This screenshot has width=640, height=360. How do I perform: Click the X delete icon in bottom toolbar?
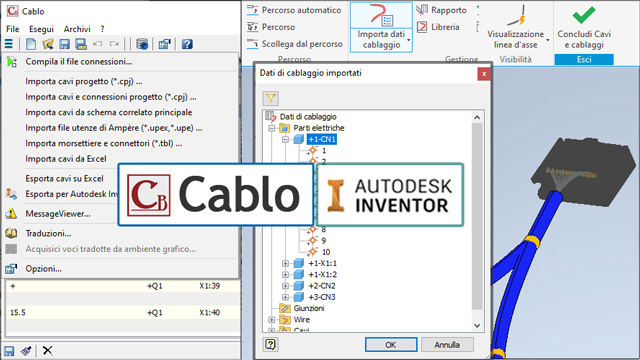pos(47,350)
